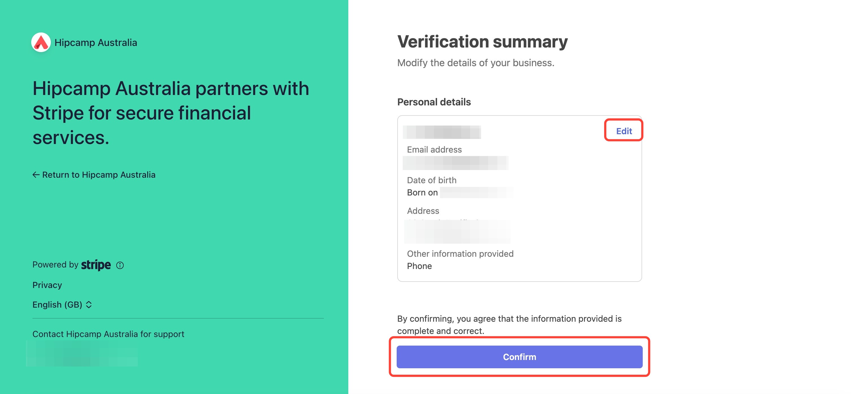Image resolution: width=868 pixels, height=394 pixels.
Task: Click the Phone item under other information
Action: click(419, 266)
